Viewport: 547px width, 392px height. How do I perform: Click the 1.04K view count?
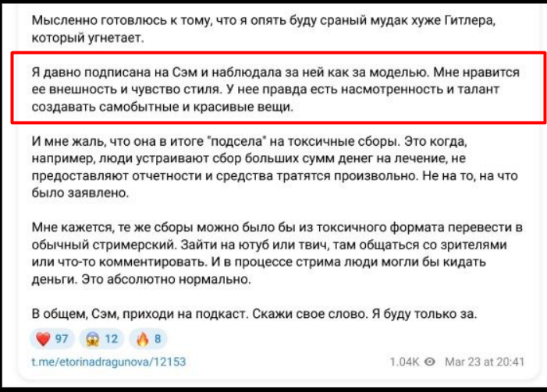[x=405, y=362]
